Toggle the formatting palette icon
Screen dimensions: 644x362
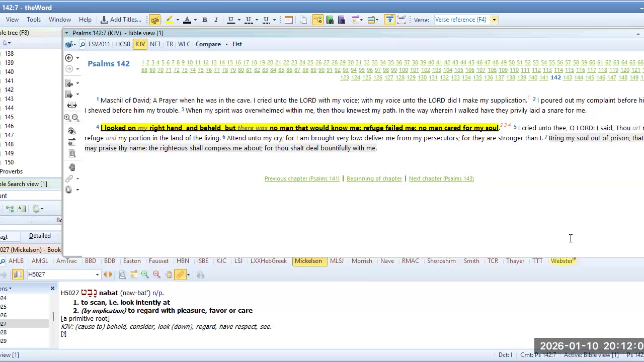click(154, 20)
